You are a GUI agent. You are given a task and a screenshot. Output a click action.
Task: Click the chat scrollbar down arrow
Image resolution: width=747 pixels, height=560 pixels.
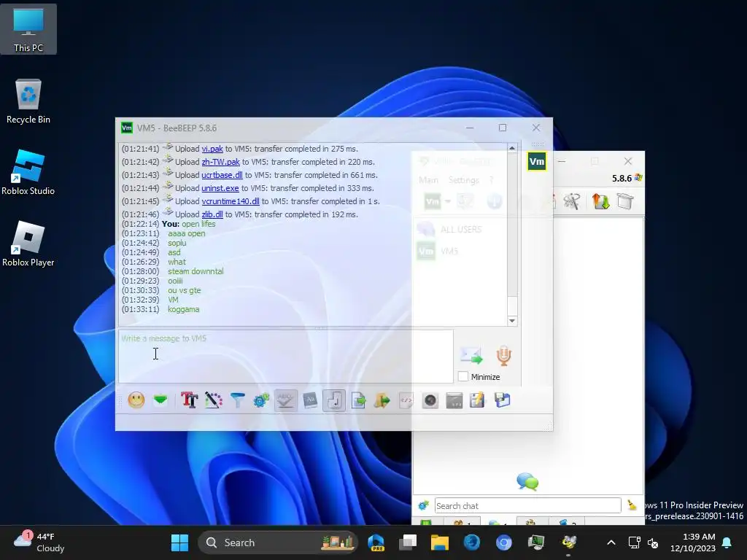[512, 321]
